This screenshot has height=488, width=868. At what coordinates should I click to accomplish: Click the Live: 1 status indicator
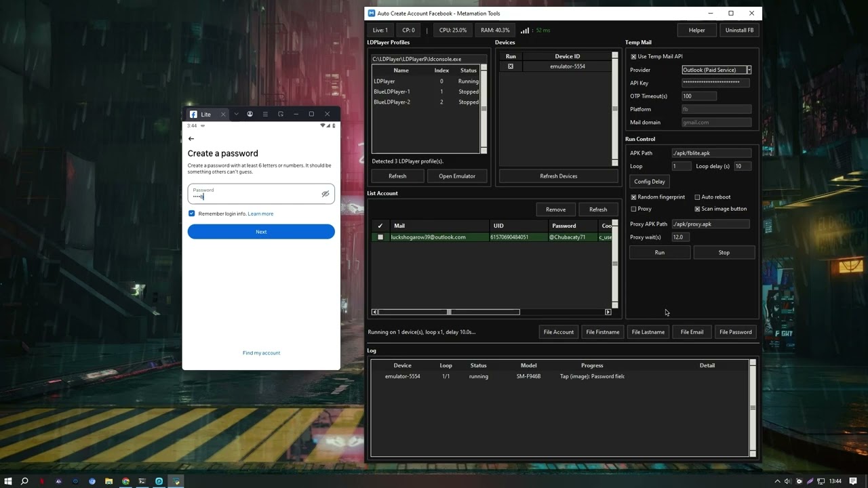pos(380,30)
